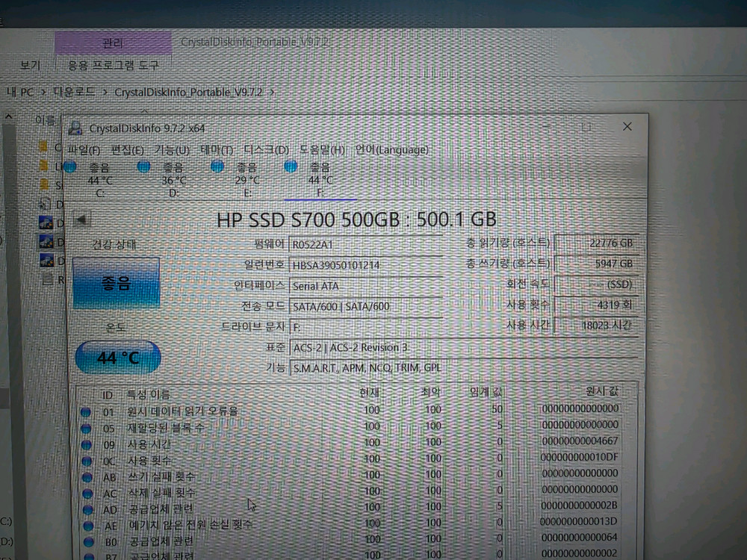Click the transfer mode field SATA/600
The height and width of the screenshot is (560, 747).
(x=365, y=306)
